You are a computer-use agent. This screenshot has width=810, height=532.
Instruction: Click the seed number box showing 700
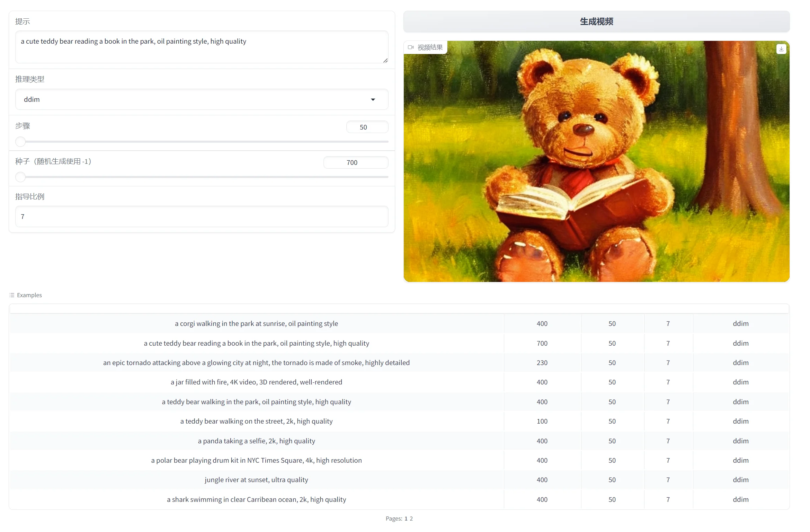(356, 162)
